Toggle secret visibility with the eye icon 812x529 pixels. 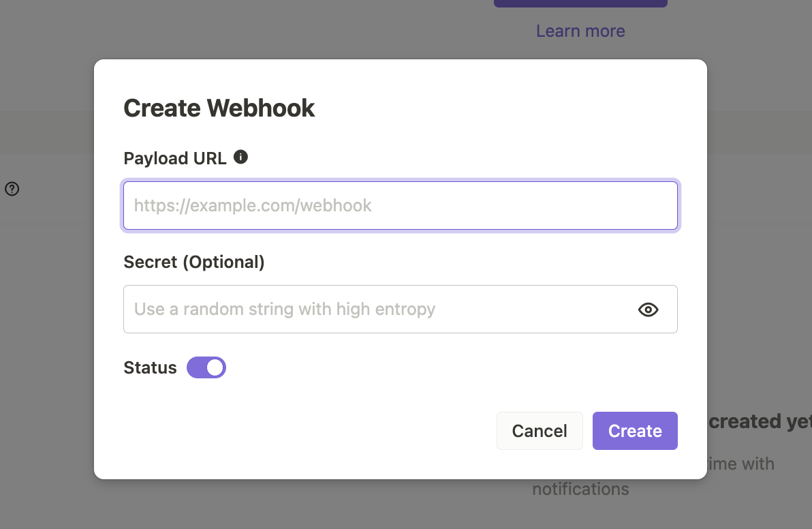pyautogui.click(x=648, y=309)
